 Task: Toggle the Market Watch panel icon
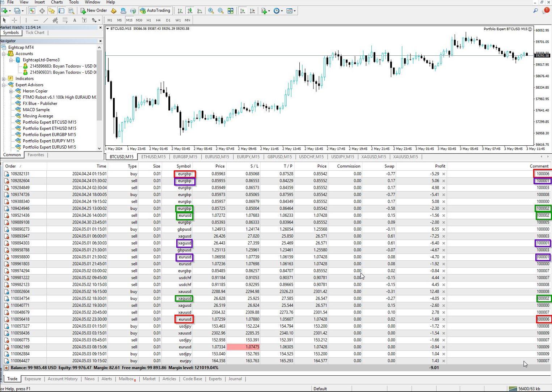coord(32,11)
